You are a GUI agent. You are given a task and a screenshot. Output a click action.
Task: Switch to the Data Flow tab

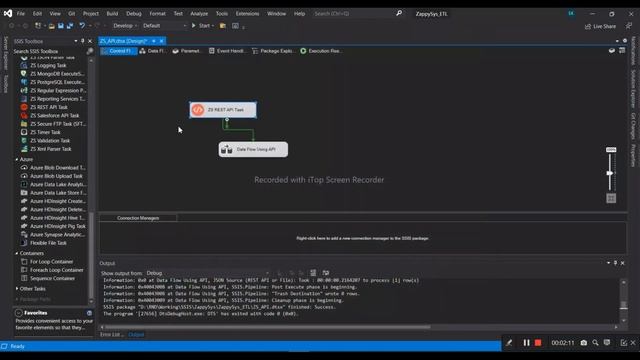point(153,51)
